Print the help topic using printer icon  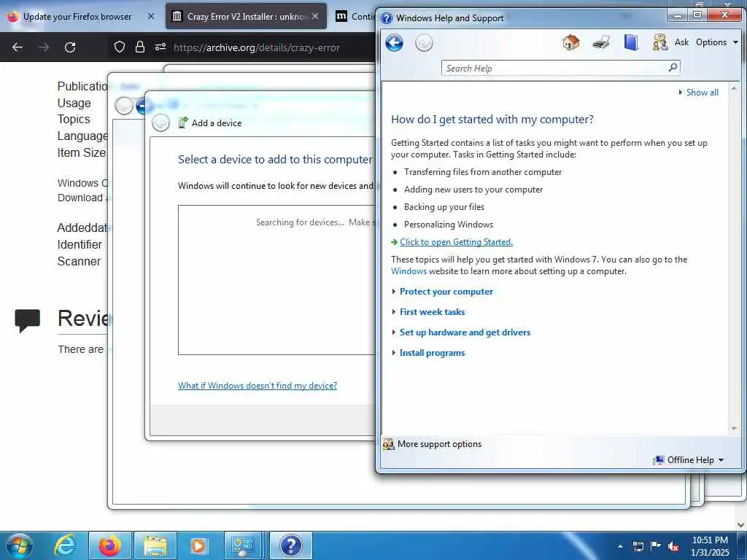pyautogui.click(x=601, y=43)
